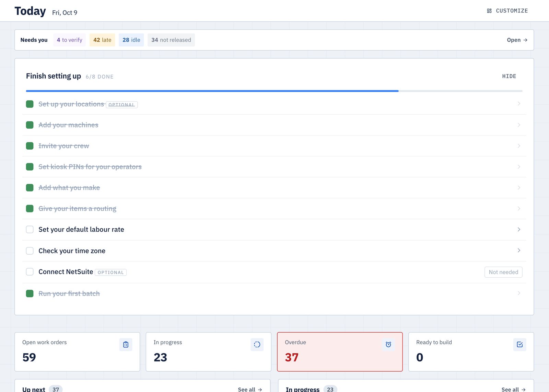Image resolution: width=549 pixels, height=392 pixels.
Task: Expand the Set up your locations row chevron
Action: click(519, 104)
